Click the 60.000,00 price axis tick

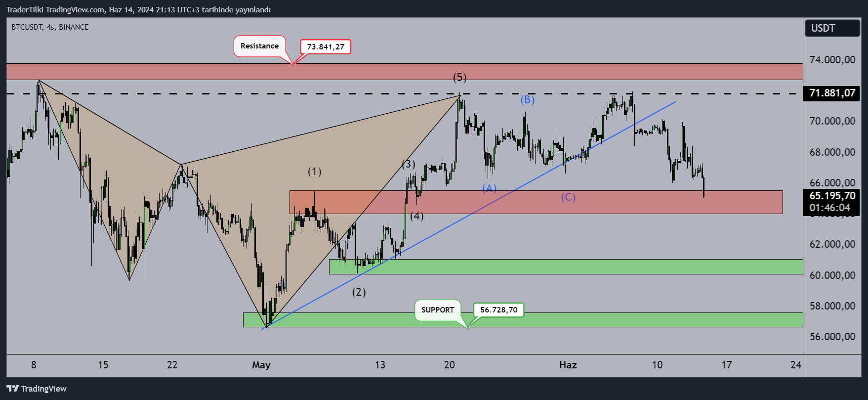(832, 275)
